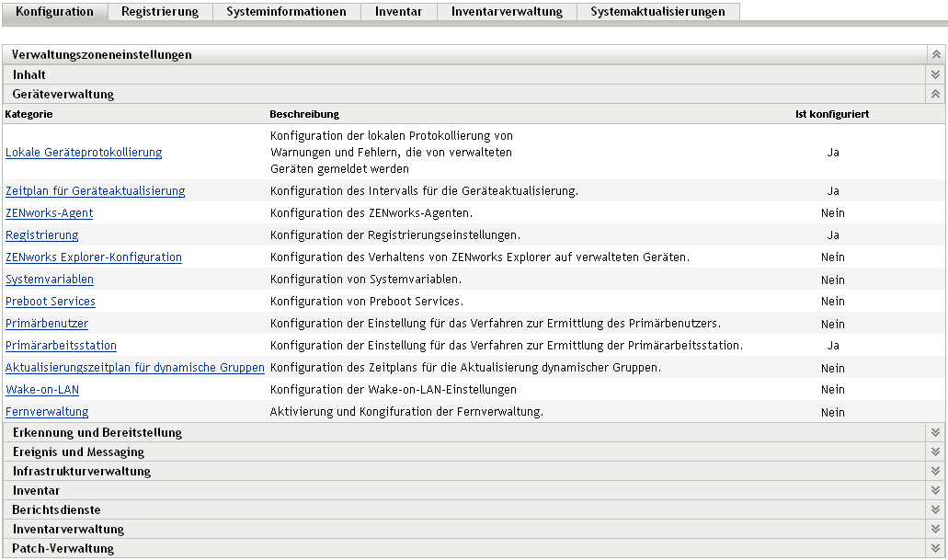Open the Wake-on-LAN settings link
Image resolution: width=948 pixels, height=560 pixels.
tap(42, 390)
